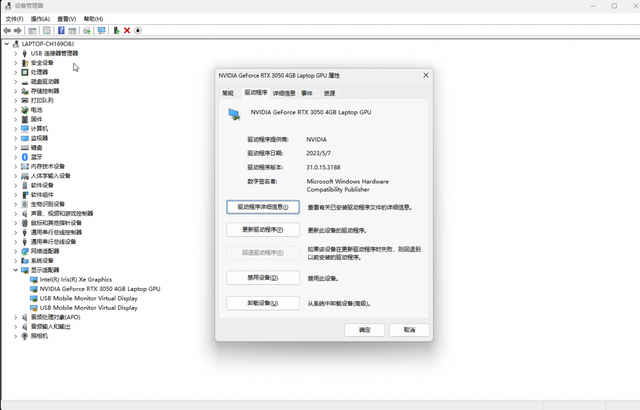Expand the 通用串行总线控制器 node
Screen dimensions: 640x410
pyautogui.click(x=16, y=232)
